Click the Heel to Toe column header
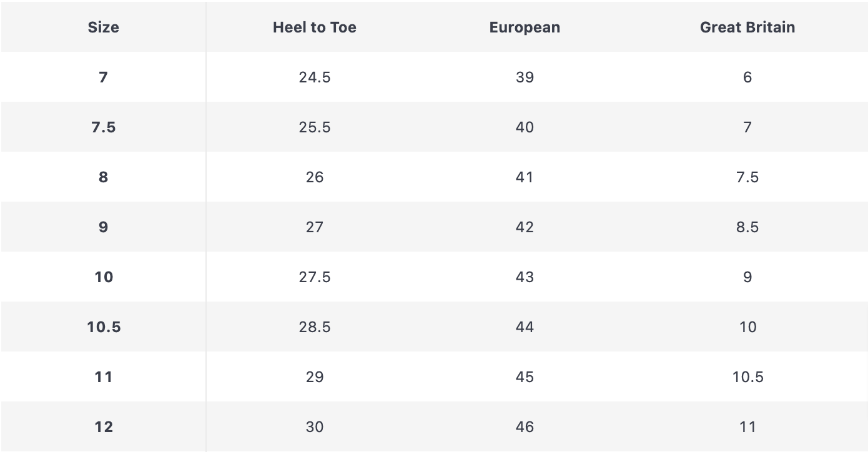This screenshot has height=452, width=868. click(315, 27)
